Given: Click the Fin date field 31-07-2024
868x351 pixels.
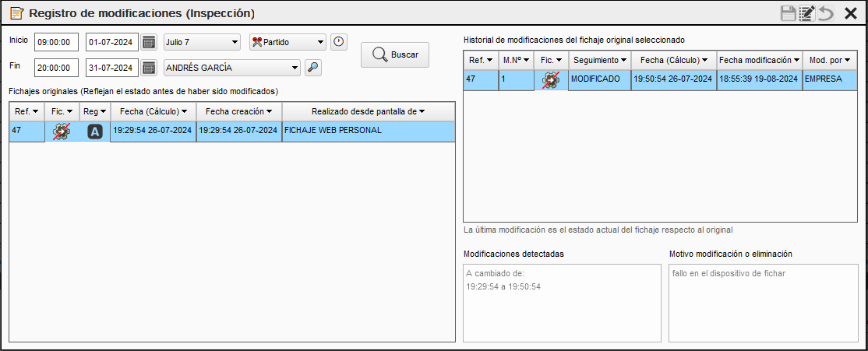Looking at the screenshot, I should pos(112,68).
